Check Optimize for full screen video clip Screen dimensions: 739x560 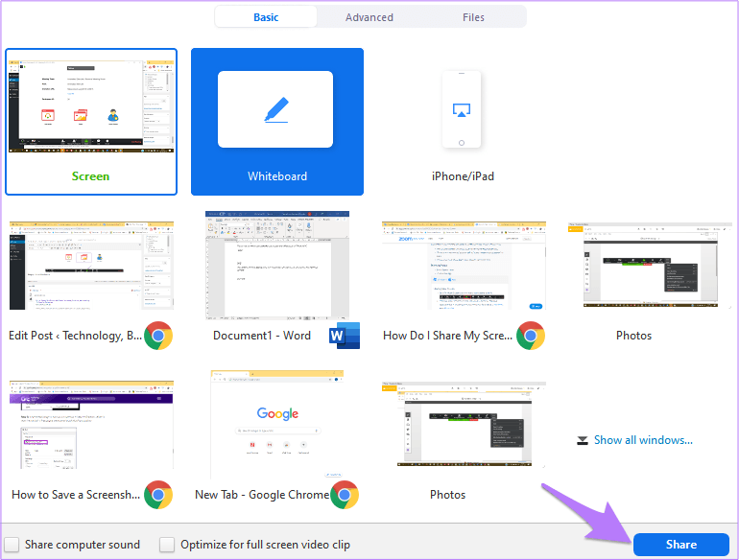click(x=167, y=545)
